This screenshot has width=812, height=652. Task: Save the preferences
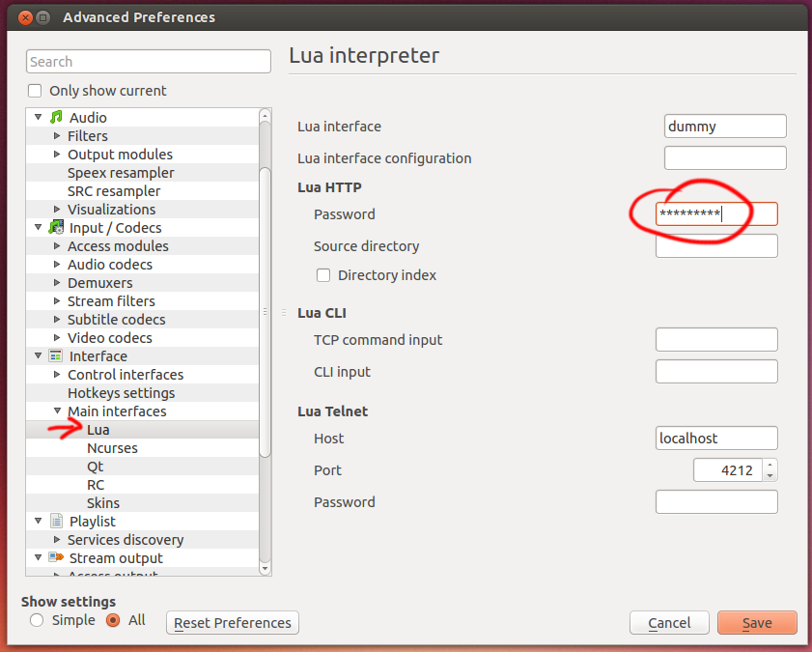coord(757,623)
